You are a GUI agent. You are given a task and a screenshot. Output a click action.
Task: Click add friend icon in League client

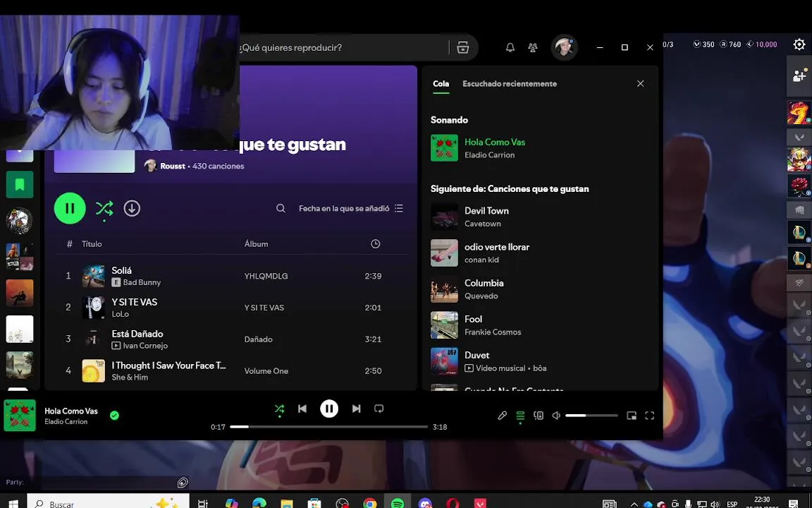coord(799,76)
